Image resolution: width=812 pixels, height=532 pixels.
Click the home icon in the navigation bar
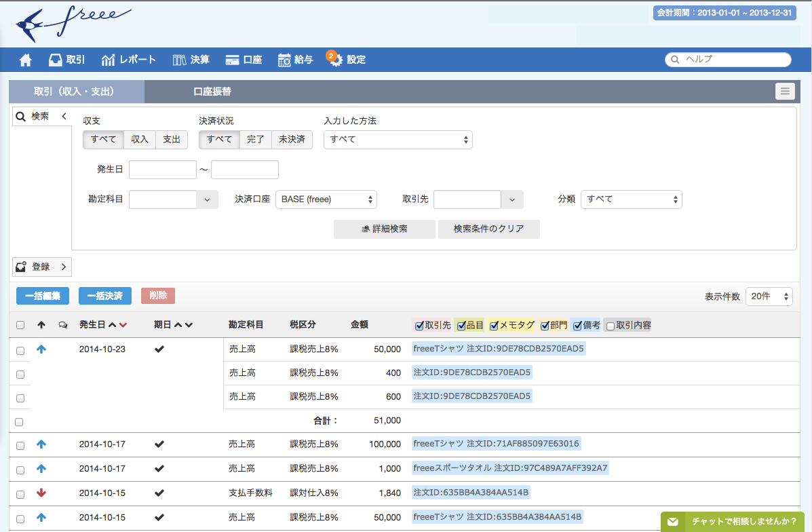pyautogui.click(x=25, y=60)
